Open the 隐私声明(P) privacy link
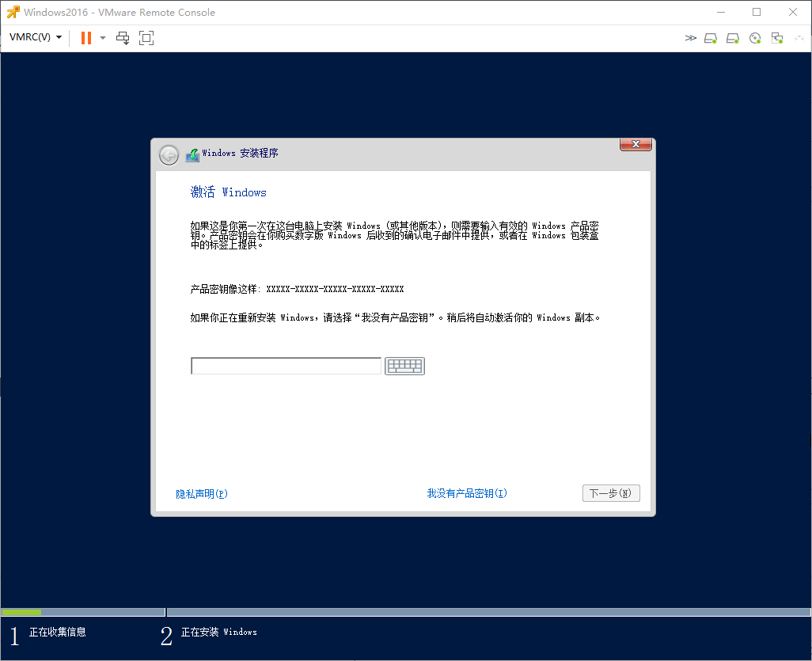 (202, 494)
